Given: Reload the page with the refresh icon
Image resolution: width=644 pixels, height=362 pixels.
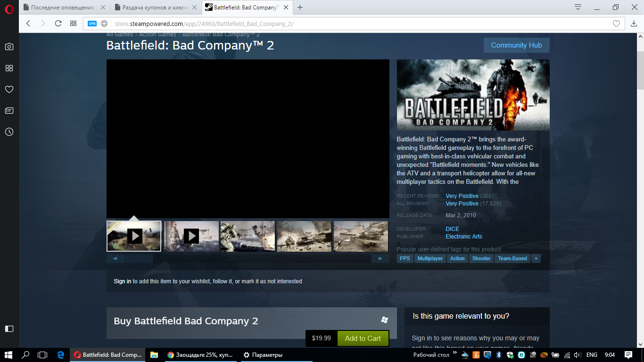Looking at the screenshot, I should click(58, 24).
